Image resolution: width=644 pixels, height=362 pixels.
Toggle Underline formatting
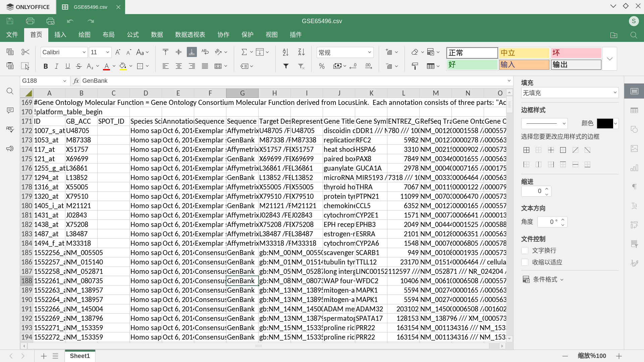68,66
